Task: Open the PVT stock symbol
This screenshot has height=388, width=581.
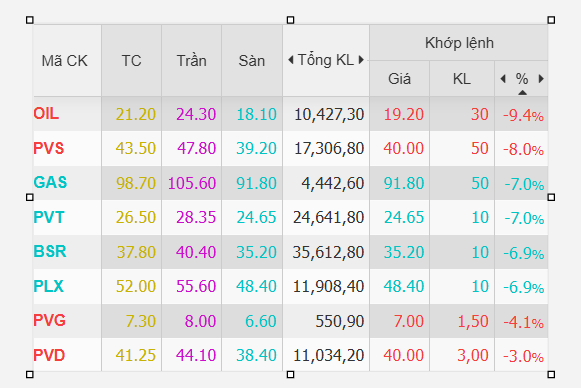Action: coord(49,217)
